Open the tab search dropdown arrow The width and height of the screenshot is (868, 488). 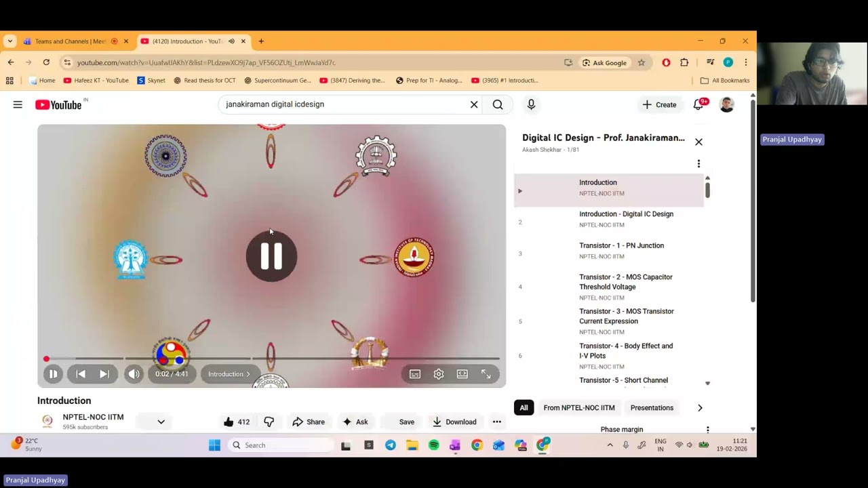coord(9,41)
